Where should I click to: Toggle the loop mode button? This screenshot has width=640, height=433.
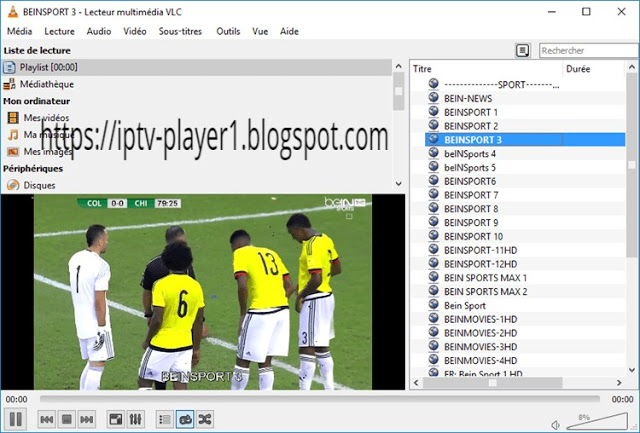pyautogui.click(x=185, y=419)
